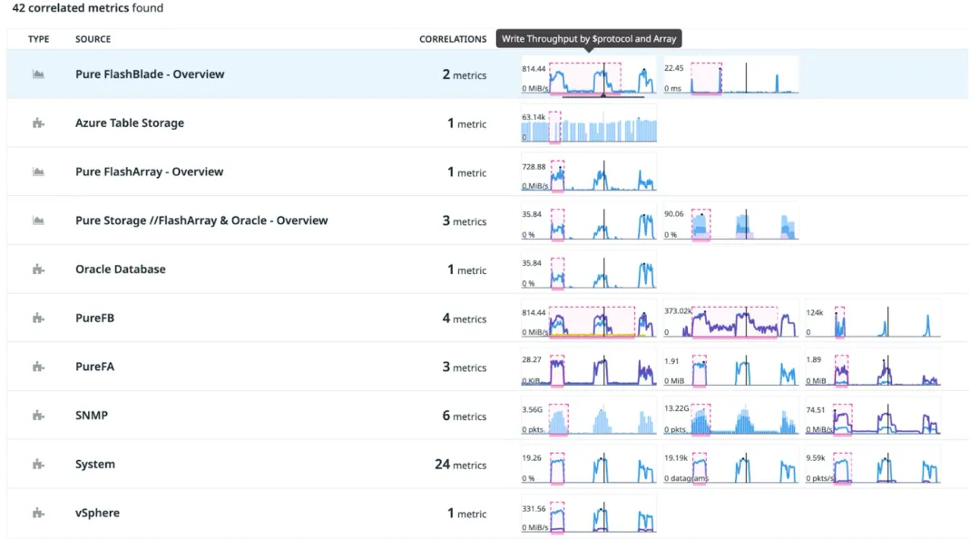980x549 pixels.
Task: Open the Azure Table Storage 63.14k bar chart
Action: point(588,124)
